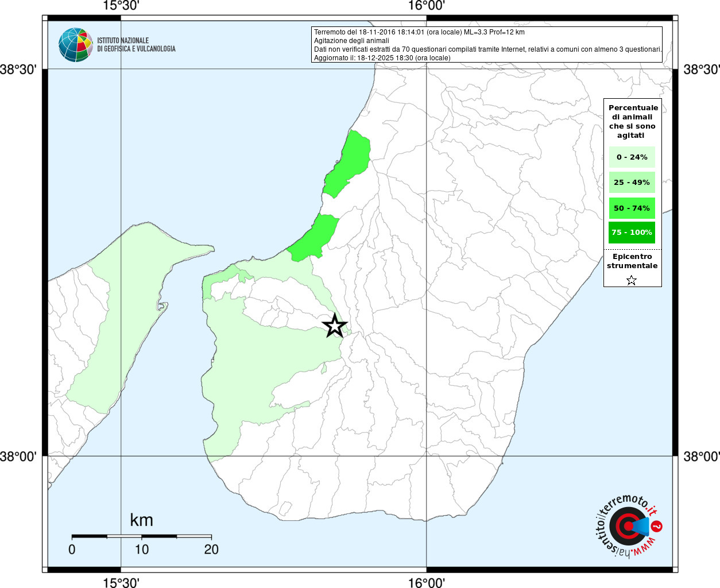
Task: Select the 75 - 100% legend swatch
Action: point(632,233)
